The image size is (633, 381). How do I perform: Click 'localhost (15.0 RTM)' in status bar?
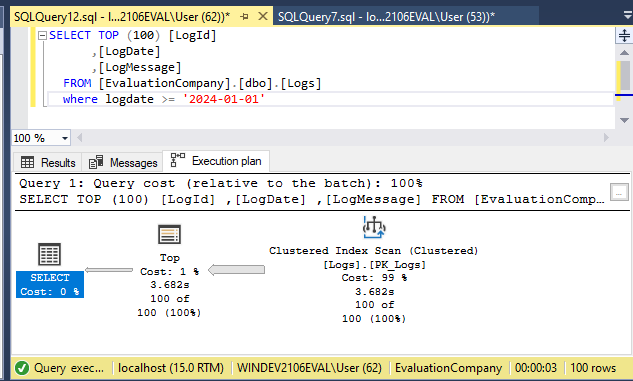click(x=171, y=368)
